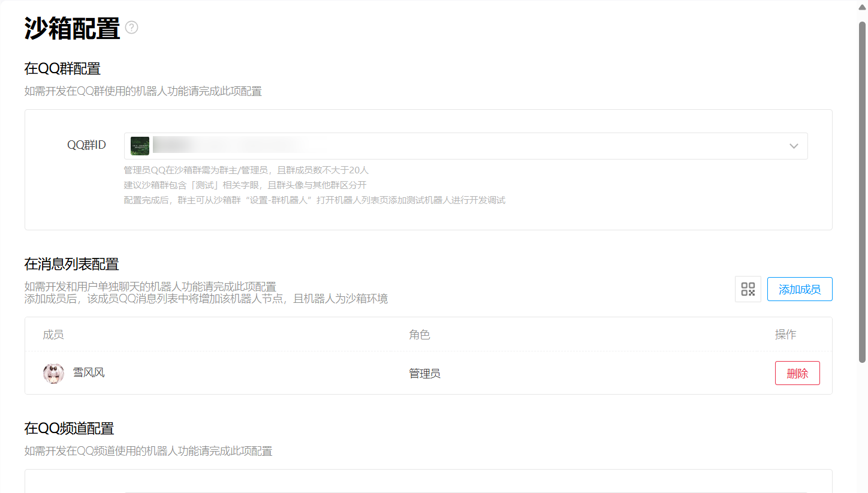The height and width of the screenshot is (493, 868).
Task: Click the help question mark beside 沙箱配置
Action: point(132,28)
